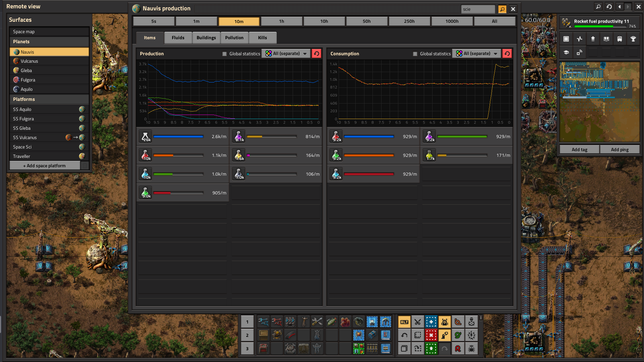Viewport: 644px width, 362px height.
Task: Click white science pack 2.6k/m production bar
Action: pyautogui.click(x=179, y=136)
